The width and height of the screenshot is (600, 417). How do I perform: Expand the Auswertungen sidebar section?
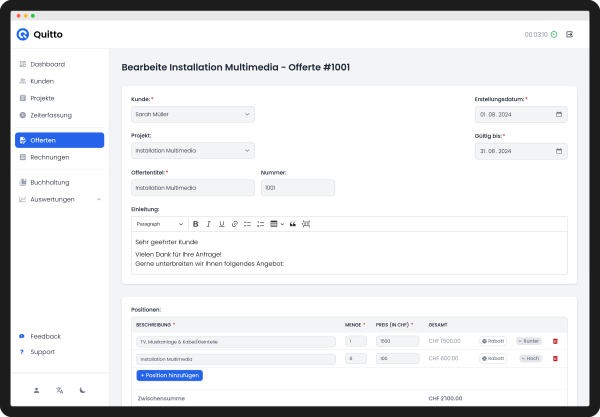(59, 199)
